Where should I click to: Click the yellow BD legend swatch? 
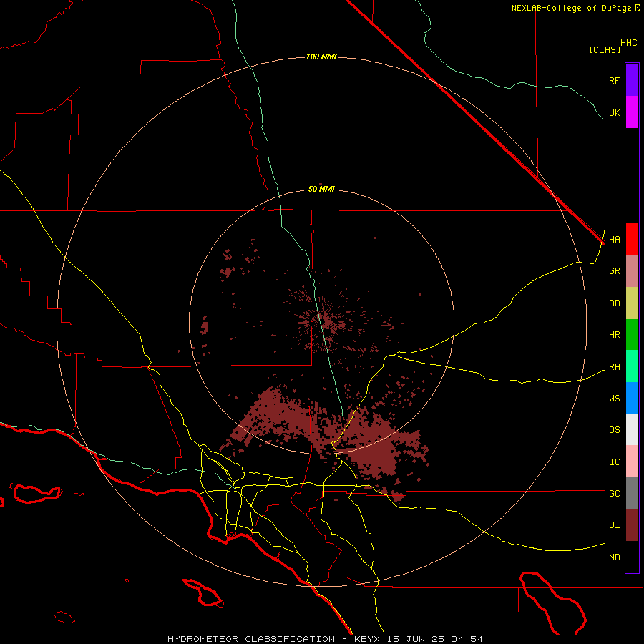pyautogui.click(x=632, y=303)
